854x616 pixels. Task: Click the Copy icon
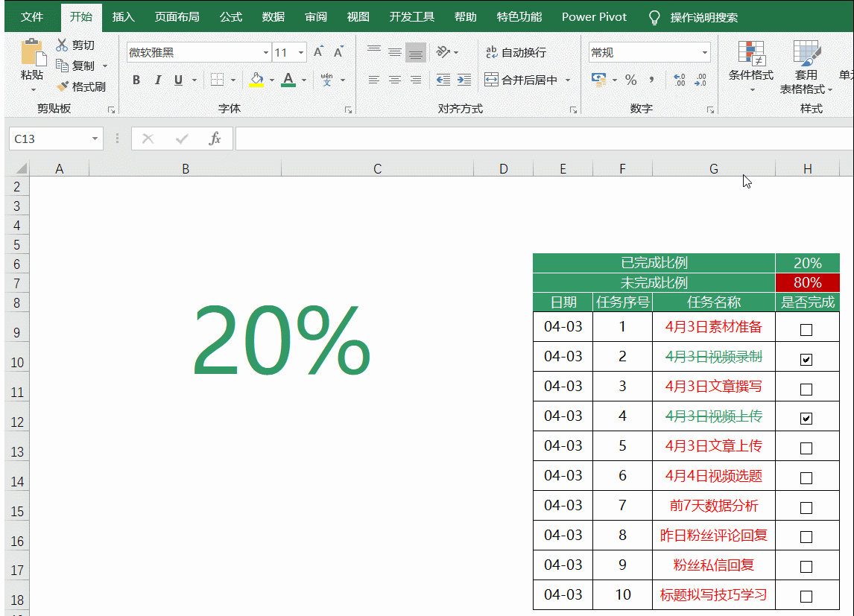pyautogui.click(x=62, y=66)
